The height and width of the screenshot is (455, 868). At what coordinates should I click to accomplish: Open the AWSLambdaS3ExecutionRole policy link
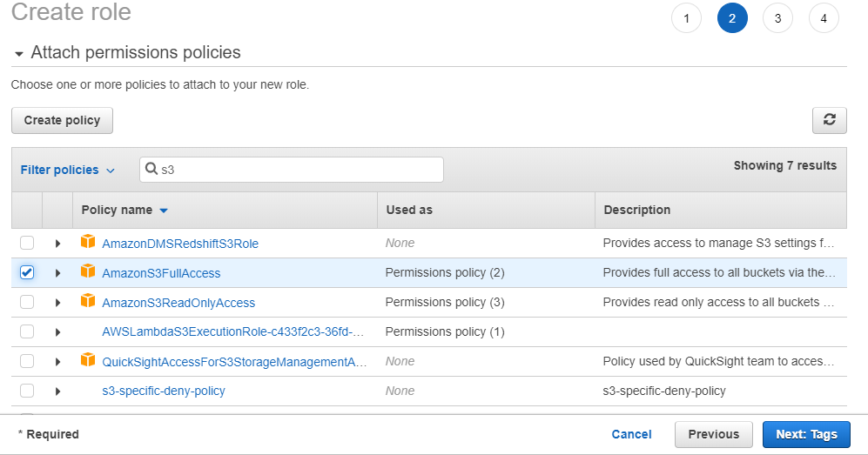(233, 331)
